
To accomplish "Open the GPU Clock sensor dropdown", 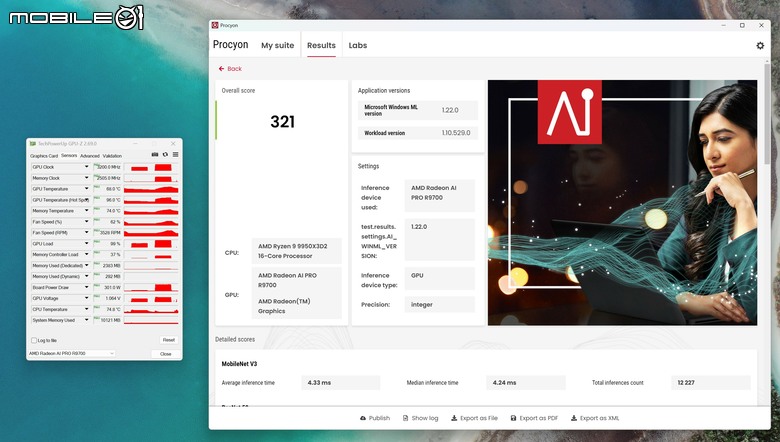I will (86, 167).
